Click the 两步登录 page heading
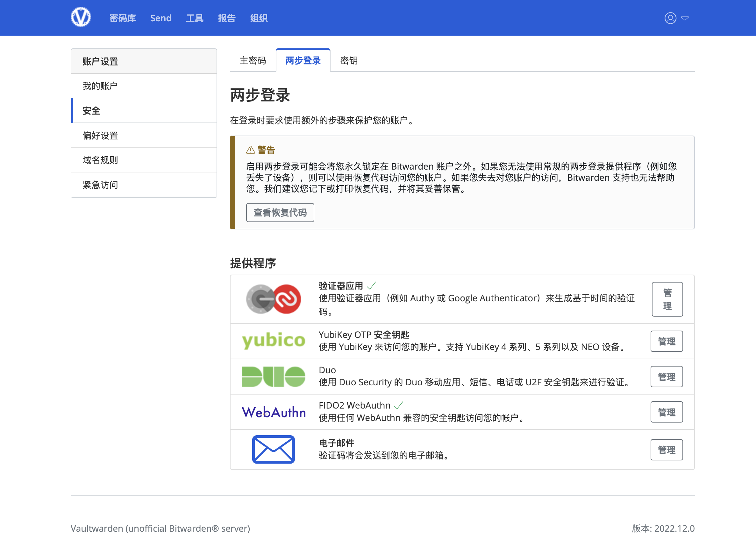The width and height of the screenshot is (756, 560). pyautogui.click(x=260, y=95)
